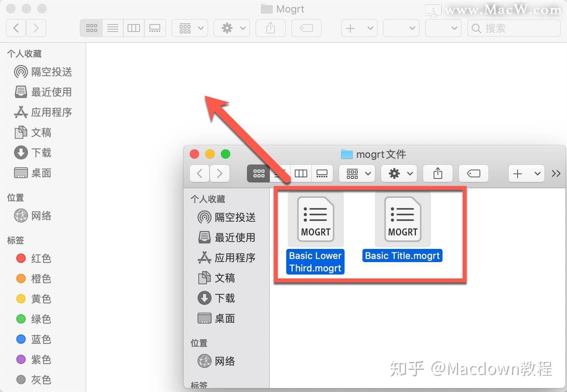Open AirDrop (隔空投送) in the left sidebar
Viewport: 567px width, 392px height.
pyautogui.click(x=43, y=72)
